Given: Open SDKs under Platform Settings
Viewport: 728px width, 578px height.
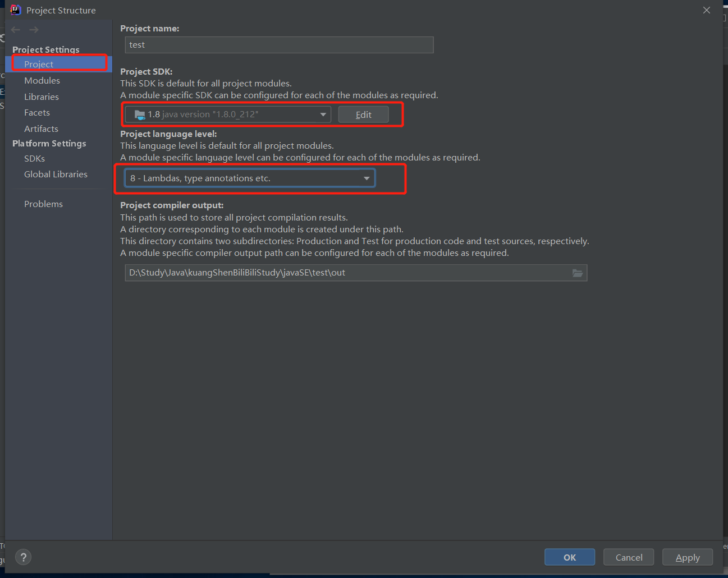Looking at the screenshot, I should click(34, 158).
